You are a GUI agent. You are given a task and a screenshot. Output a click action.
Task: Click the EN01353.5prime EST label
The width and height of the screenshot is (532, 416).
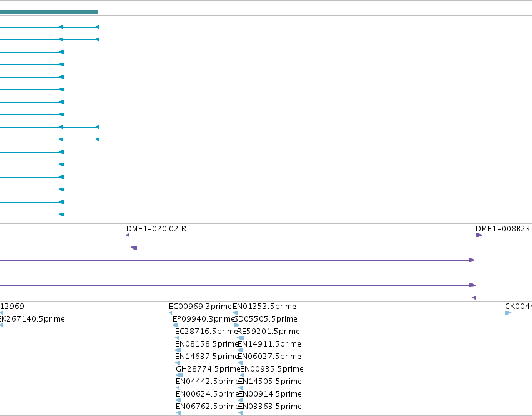(264, 307)
